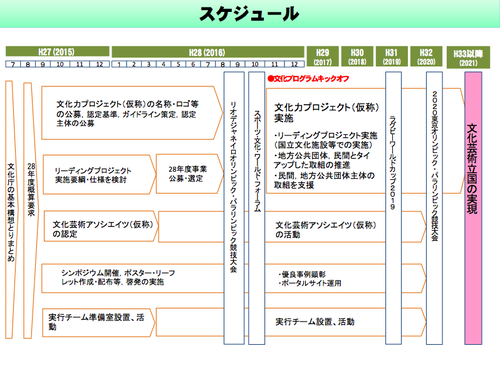Click the H31 (2019) year header
The width and height of the screenshot is (500, 373).
[x=392, y=56]
